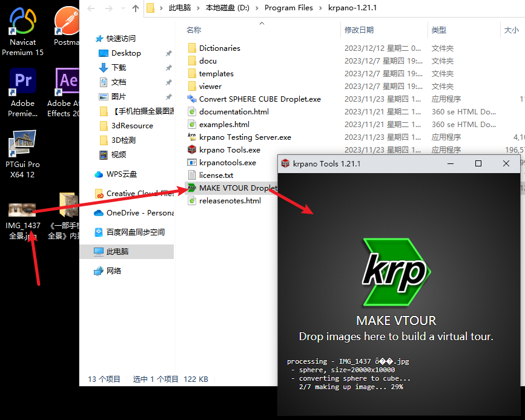The width and height of the screenshot is (525, 420).
Task: Select the Adobe After Effects desktop icon
Action: [67, 81]
